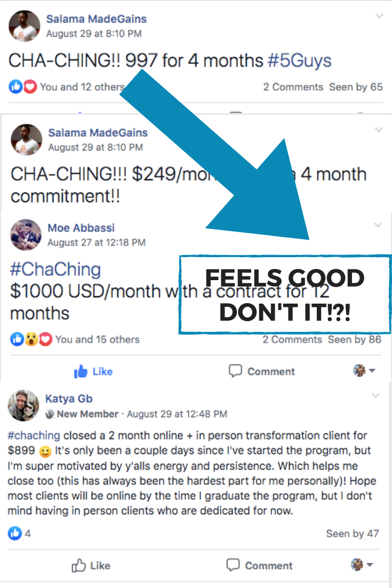Open Moe Abbassi's profile name link
Viewport: 392px width, 588px height.
[81, 228]
